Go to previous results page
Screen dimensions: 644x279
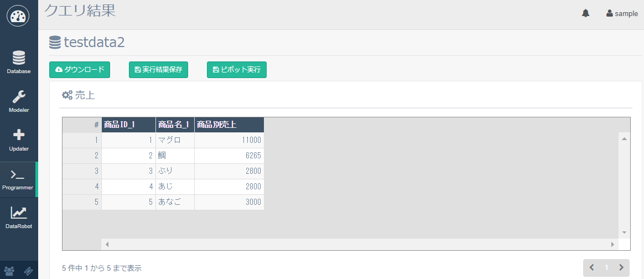pos(592,268)
